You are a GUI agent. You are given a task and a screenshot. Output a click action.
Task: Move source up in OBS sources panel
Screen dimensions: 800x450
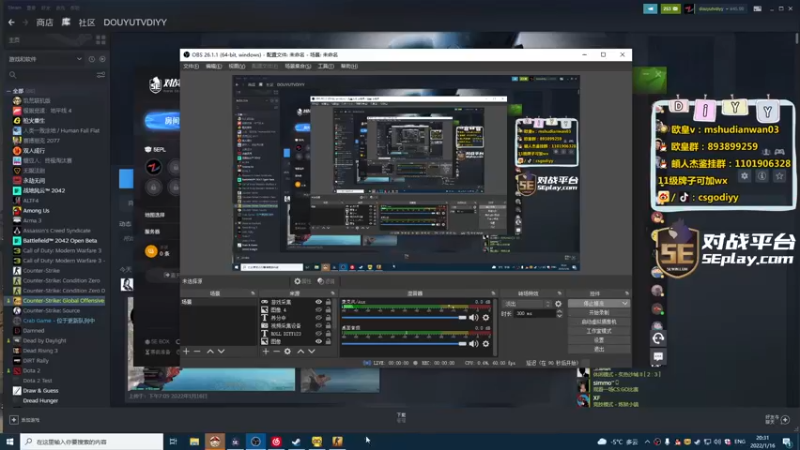coord(301,352)
